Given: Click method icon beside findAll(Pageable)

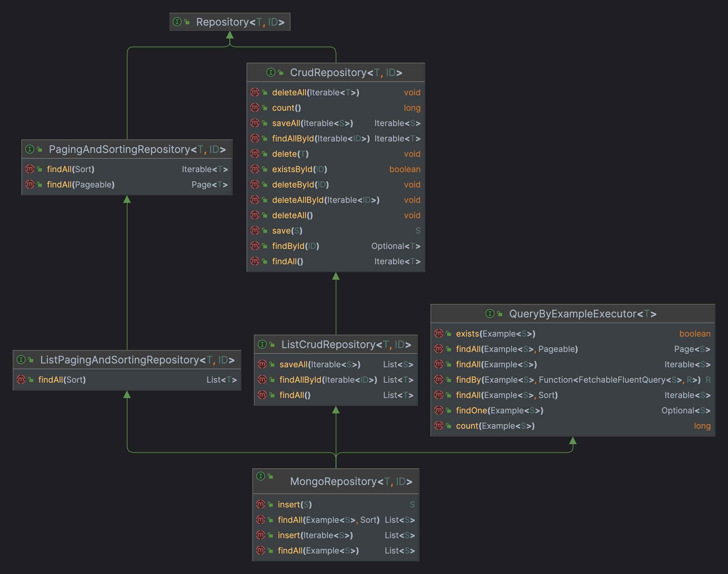Looking at the screenshot, I should (30, 184).
